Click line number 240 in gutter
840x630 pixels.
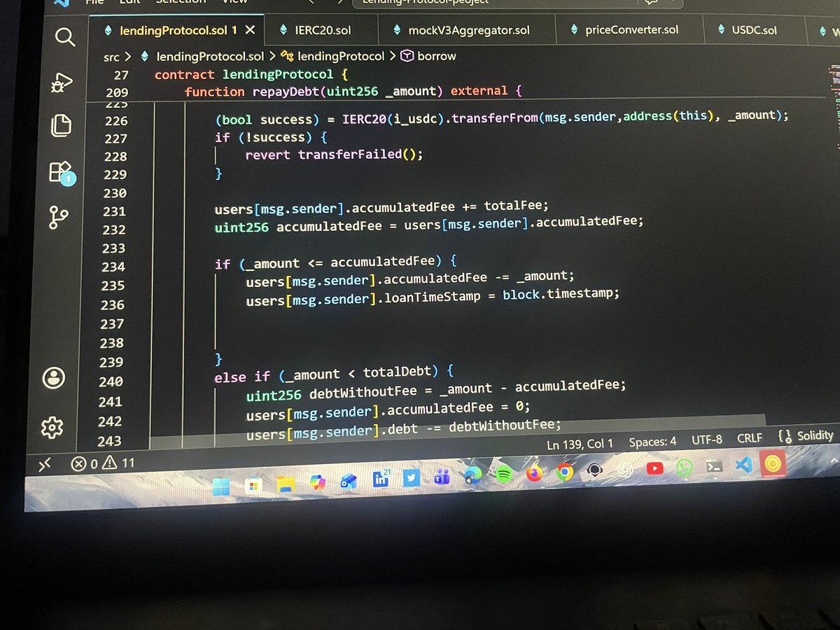pos(111,381)
